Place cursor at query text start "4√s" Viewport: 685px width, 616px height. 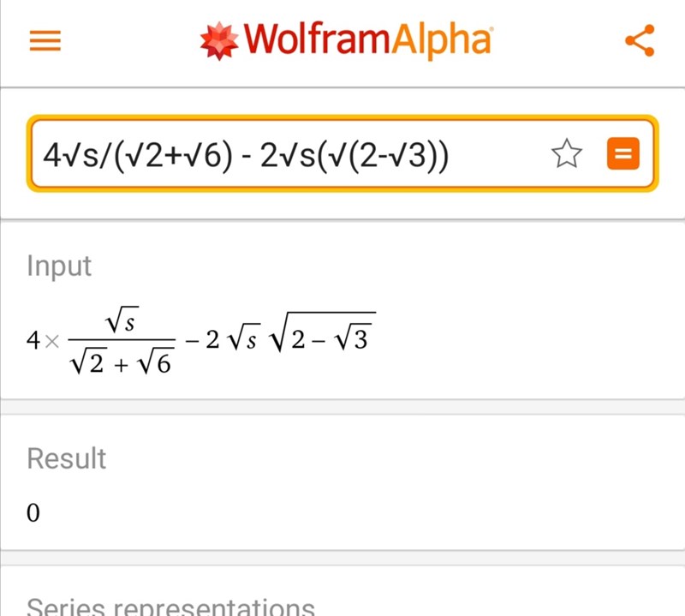point(45,155)
